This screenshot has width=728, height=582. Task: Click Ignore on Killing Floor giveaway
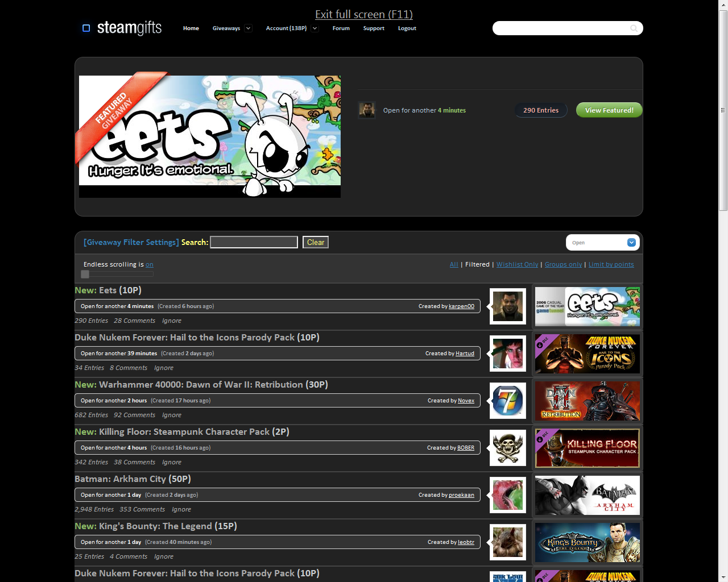[x=172, y=463]
